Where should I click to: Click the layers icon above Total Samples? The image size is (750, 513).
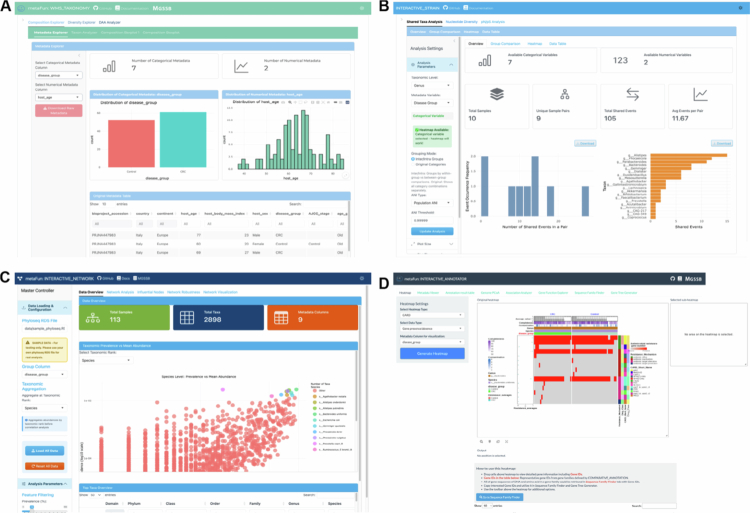tap(497, 94)
